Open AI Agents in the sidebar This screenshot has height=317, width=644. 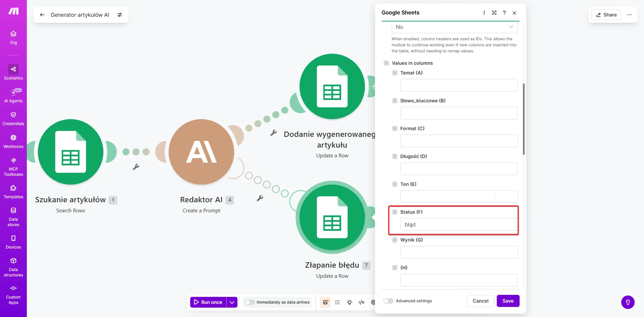13,96
